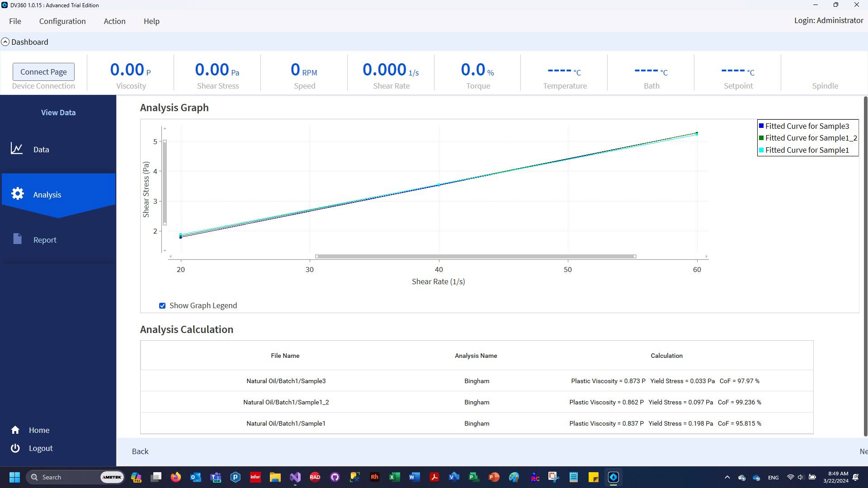Screen dimensions: 868x488
Task: Click the DV360 app icon in taskbar
Action: [x=613, y=477]
